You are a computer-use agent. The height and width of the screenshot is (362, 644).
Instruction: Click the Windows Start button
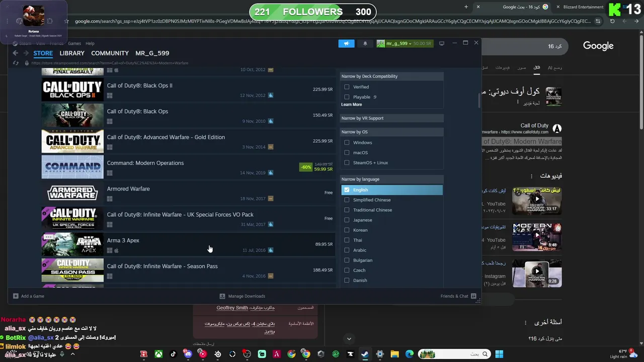point(499,354)
